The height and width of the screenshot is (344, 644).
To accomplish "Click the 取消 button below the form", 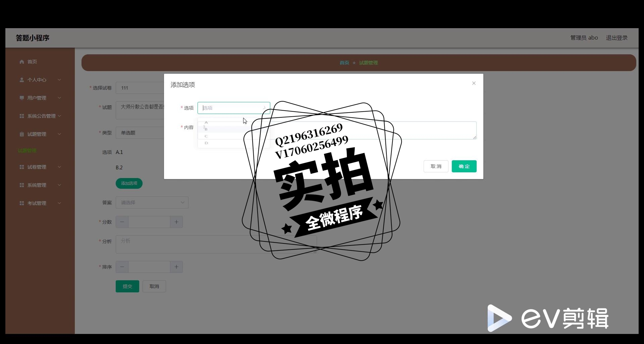I will click(x=154, y=286).
